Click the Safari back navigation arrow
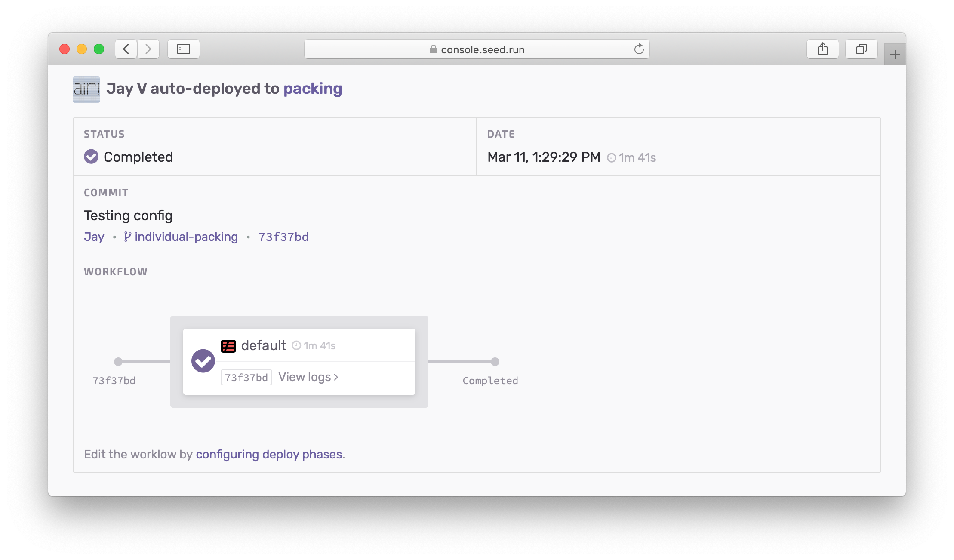Viewport: 954px width, 560px height. click(x=126, y=49)
